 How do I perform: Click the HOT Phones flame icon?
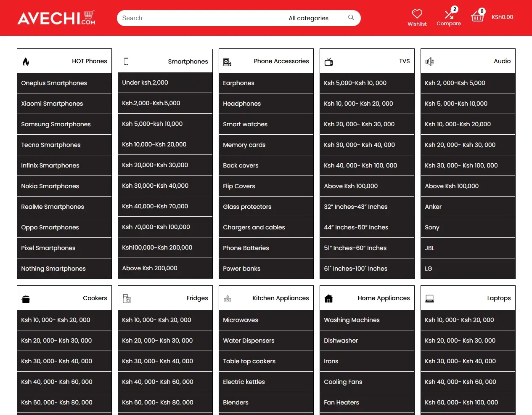pos(26,62)
